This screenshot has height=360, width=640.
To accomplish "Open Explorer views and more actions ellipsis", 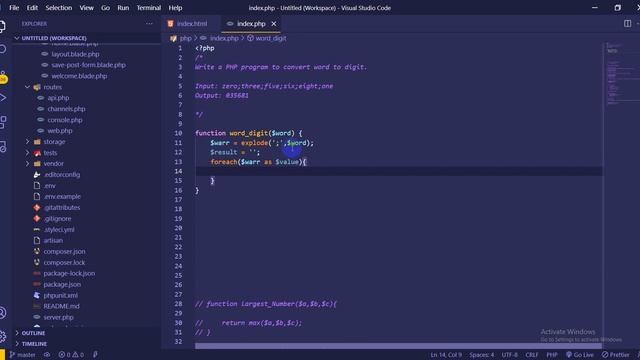I will point(149,24).
